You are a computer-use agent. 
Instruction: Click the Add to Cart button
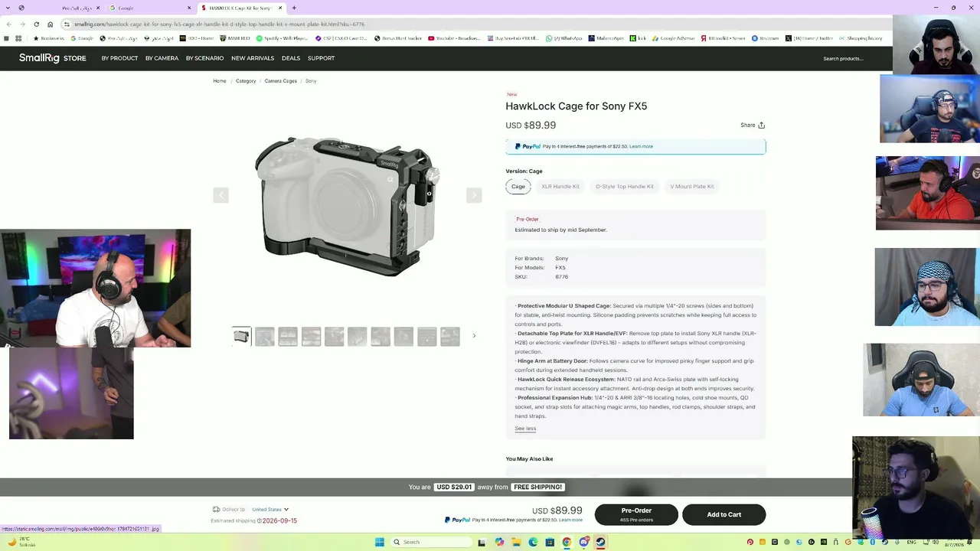(724, 514)
